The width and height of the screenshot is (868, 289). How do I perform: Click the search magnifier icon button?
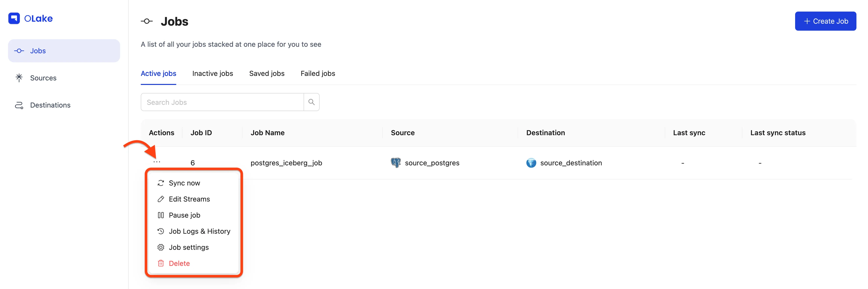pyautogui.click(x=311, y=102)
